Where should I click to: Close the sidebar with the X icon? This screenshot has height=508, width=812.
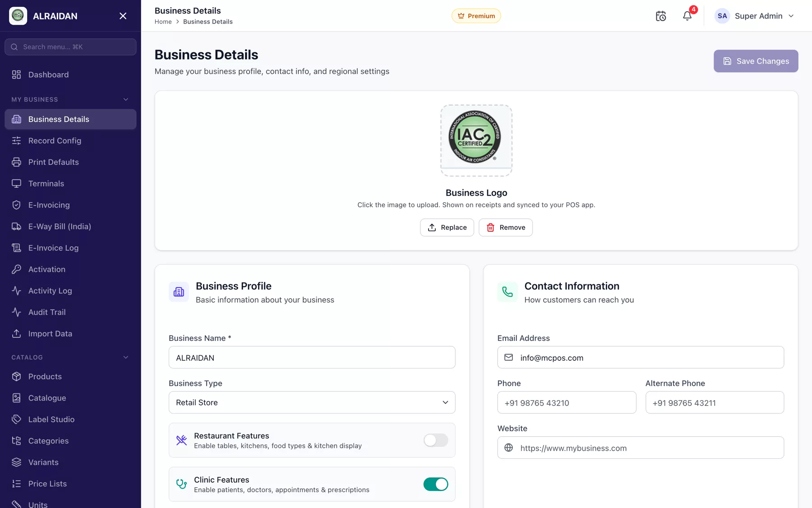[123, 16]
